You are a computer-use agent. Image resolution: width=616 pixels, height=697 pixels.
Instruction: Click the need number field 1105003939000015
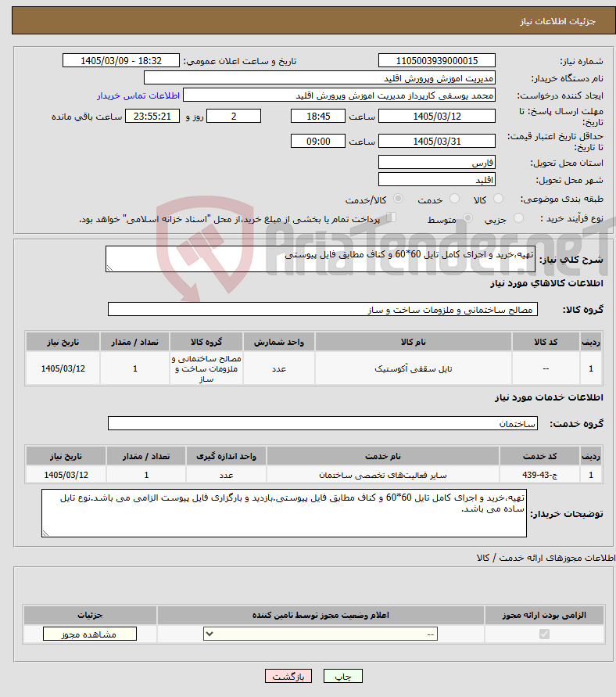[437, 60]
